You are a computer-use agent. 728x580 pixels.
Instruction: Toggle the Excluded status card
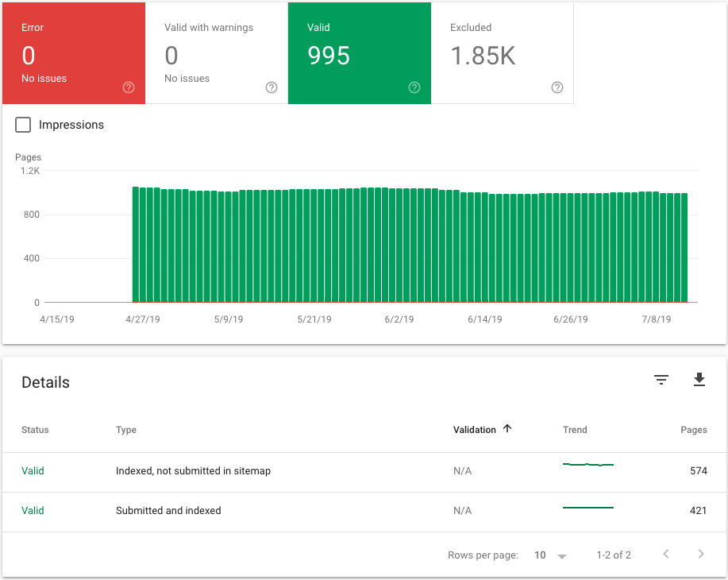(502, 48)
